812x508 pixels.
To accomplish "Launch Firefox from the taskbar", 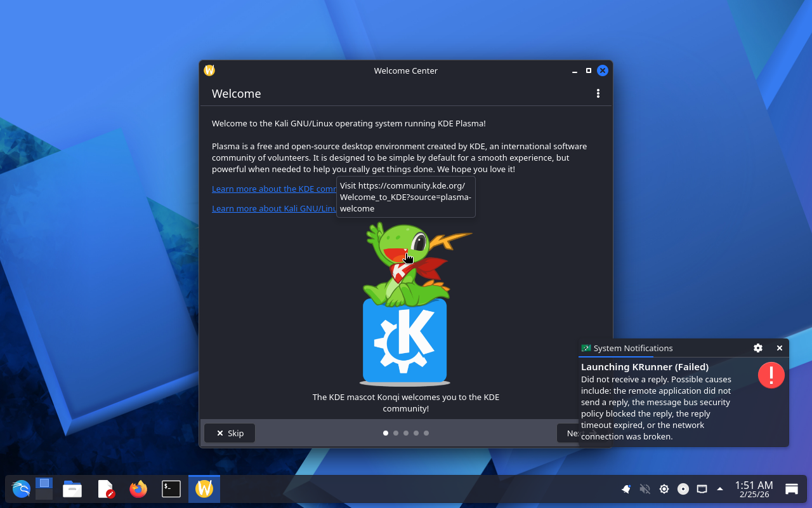I will point(138,489).
